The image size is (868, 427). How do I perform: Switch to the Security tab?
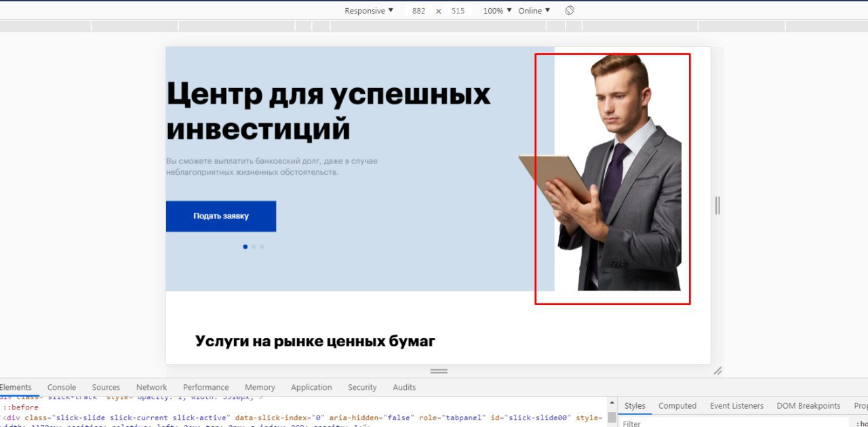(362, 387)
